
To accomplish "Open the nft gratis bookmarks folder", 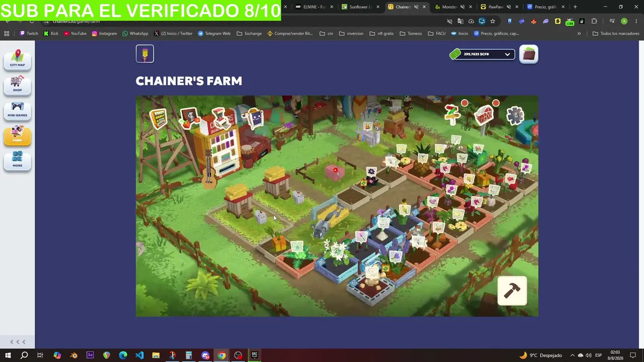I will tap(381, 34).
